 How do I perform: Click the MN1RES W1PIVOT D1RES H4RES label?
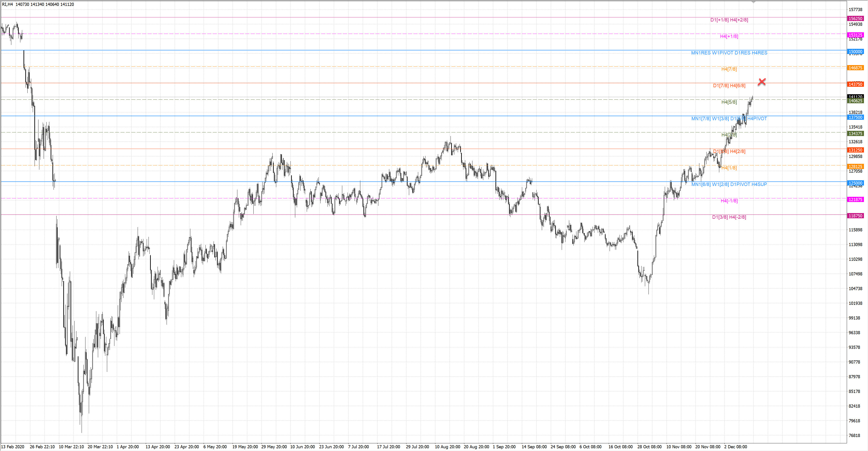729,53
